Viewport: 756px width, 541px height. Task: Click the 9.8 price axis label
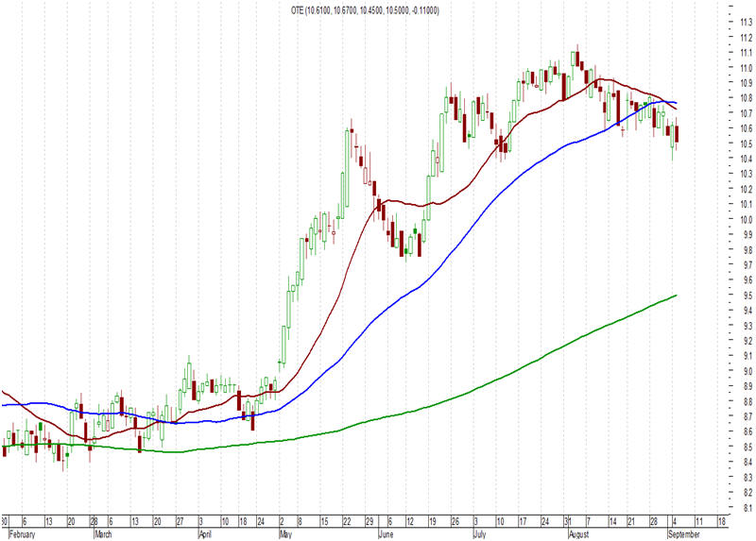coord(747,249)
